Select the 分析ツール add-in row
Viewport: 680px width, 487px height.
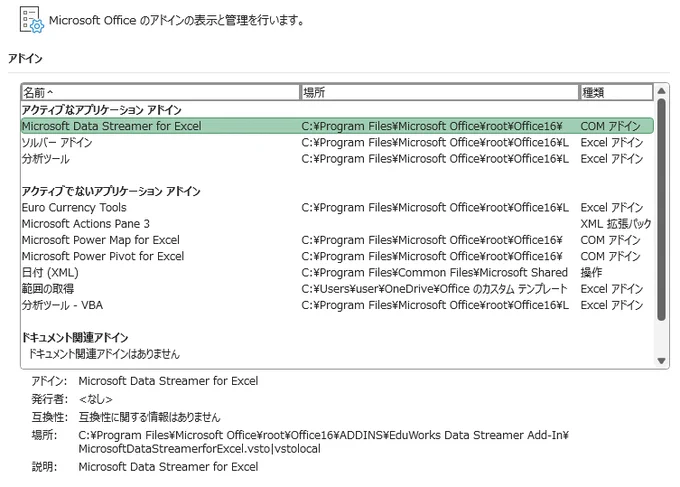coord(337,159)
